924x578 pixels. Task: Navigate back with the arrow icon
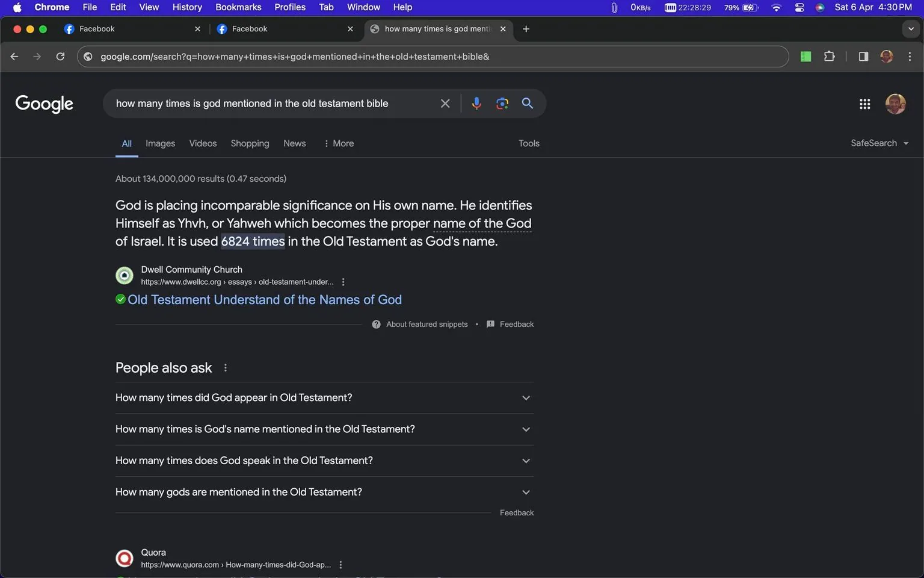pyautogui.click(x=14, y=56)
